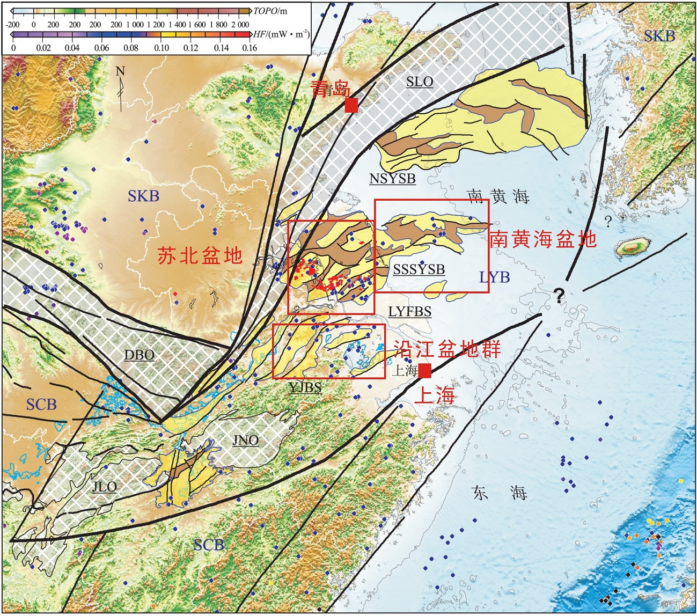Expand the 南黄海盆地 red outlined region
Screen dimensions: 697x616
coord(432,247)
